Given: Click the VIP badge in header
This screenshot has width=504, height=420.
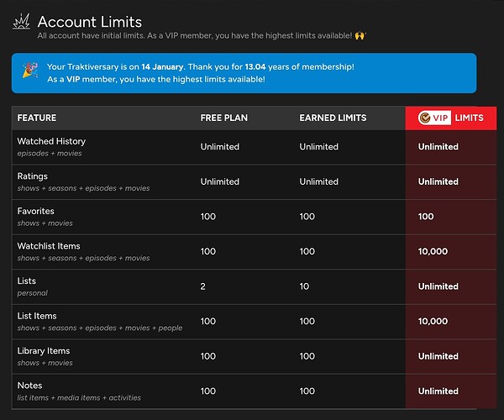Looking at the screenshot, I should pos(434,118).
